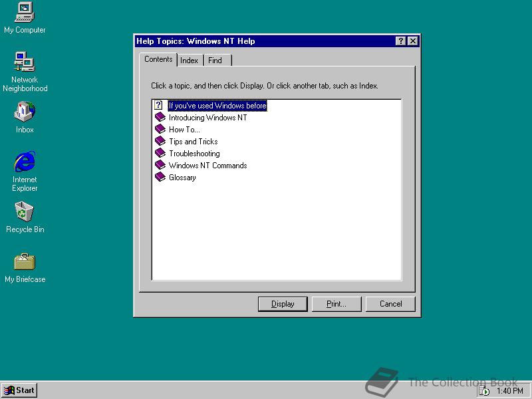Screen dimensions: 532x399
Task: Click the 1:40 PM taskbar clock
Action: pos(510,391)
